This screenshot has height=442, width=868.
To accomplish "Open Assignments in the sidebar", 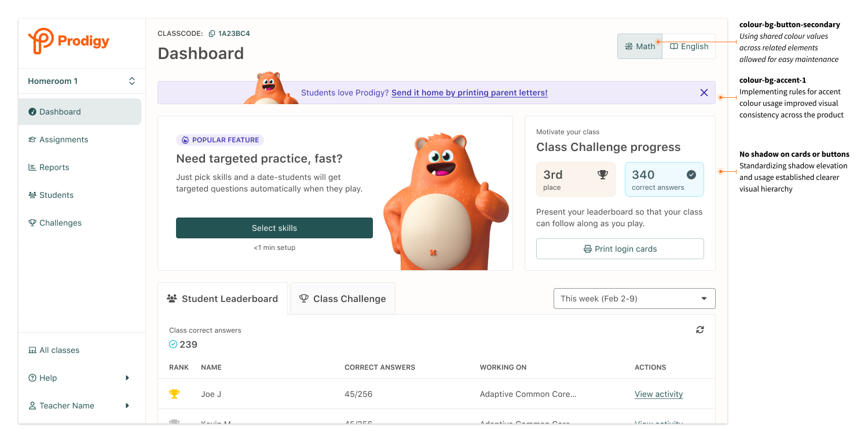I will (64, 139).
